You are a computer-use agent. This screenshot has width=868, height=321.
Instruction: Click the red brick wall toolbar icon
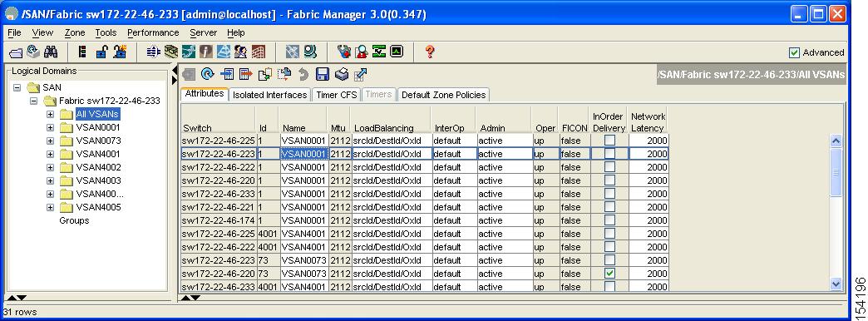point(258,52)
